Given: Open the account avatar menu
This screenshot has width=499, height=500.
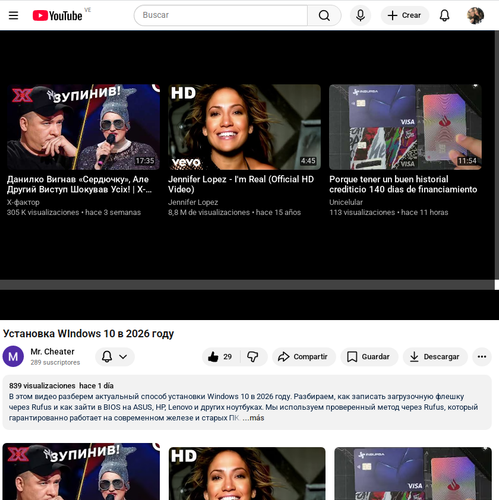Looking at the screenshot, I should [x=475, y=16].
